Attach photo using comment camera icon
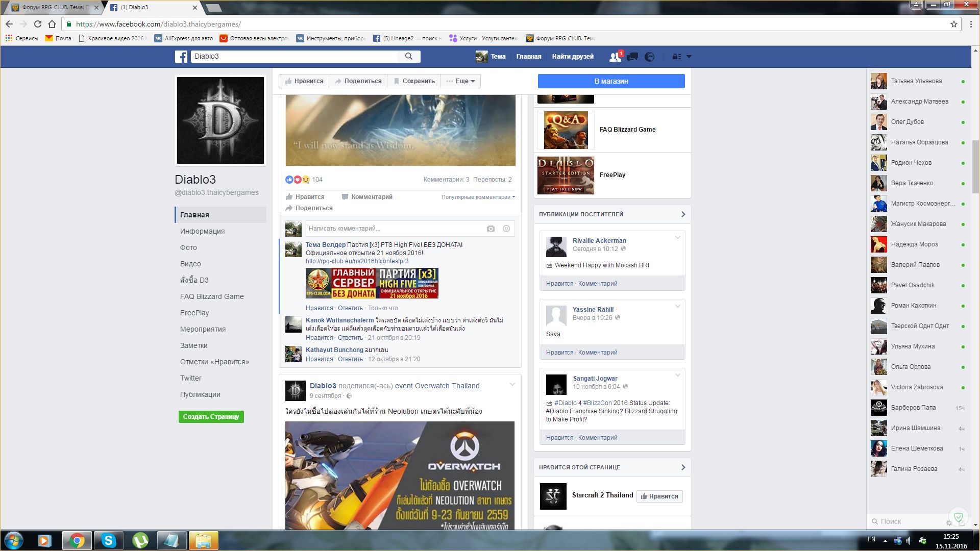The image size is (980, 551). pos(491,229)
